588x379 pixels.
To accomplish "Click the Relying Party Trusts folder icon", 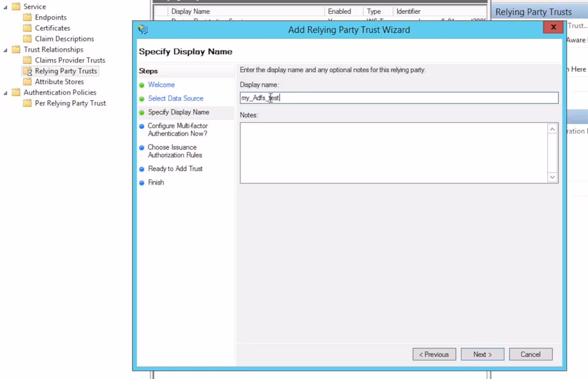I will point(27,71).
